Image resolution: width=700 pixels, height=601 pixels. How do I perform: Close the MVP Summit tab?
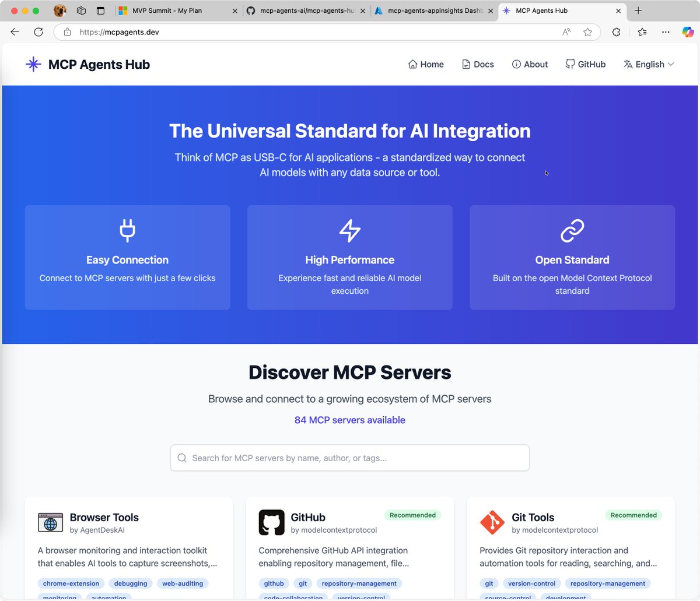click(235, 10)
